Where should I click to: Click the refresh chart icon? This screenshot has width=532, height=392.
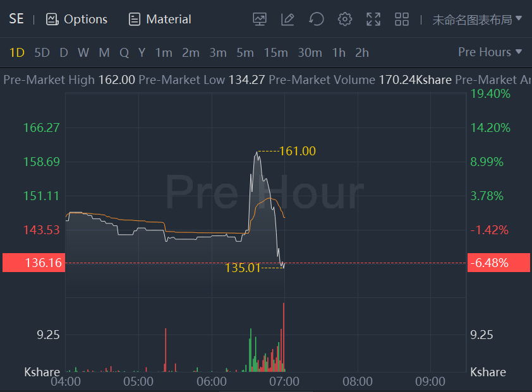pyautogui.click(x=317, y=19)
